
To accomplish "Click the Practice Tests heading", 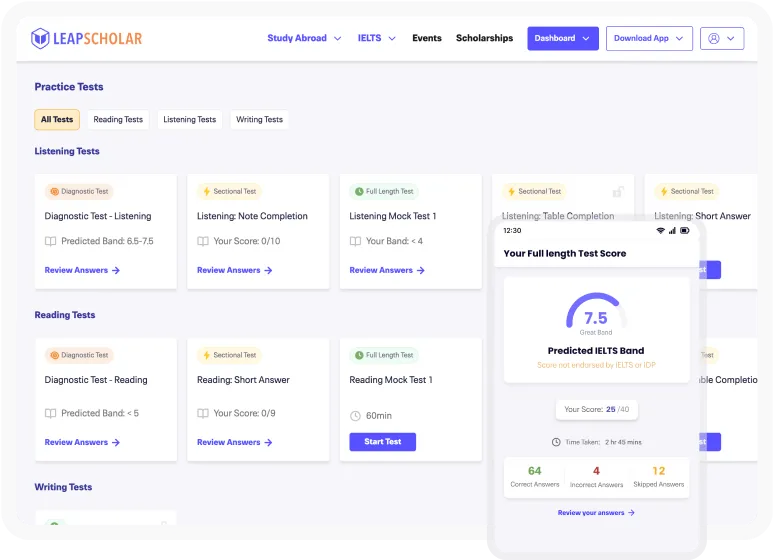I will (x=69, y=87).
